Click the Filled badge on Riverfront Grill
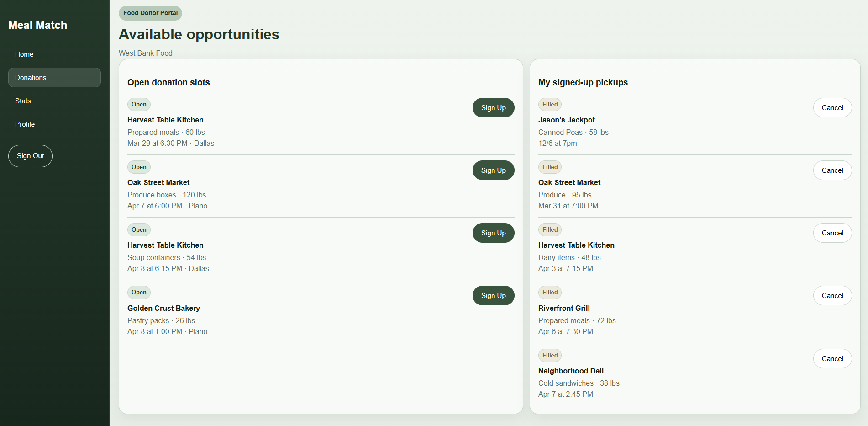This screenshot has height=426, width=868. click(x=550, y=293)
